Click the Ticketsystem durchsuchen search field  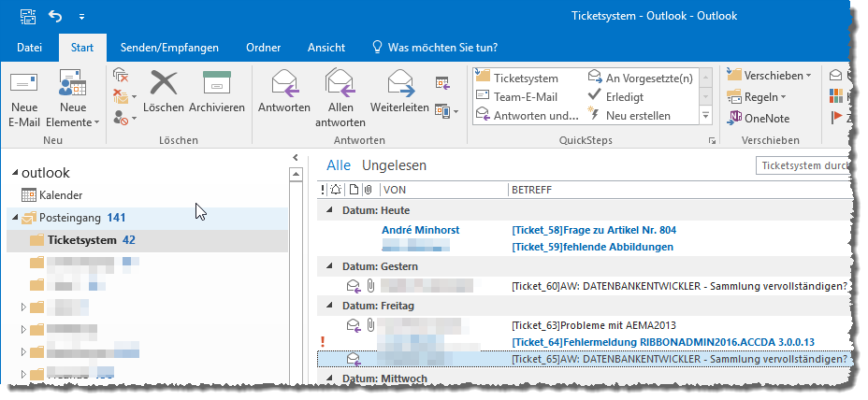803,165
